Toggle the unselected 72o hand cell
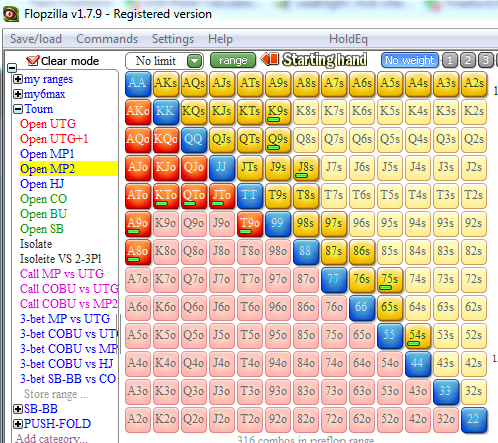The image size is (498, 443). tap(334, 419)
